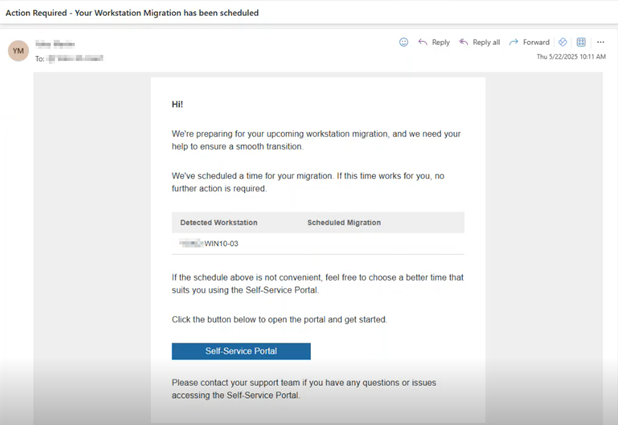Reply to this migration email
The width and height of the screenshot is (618, 425).
click(x=434, y=42)
